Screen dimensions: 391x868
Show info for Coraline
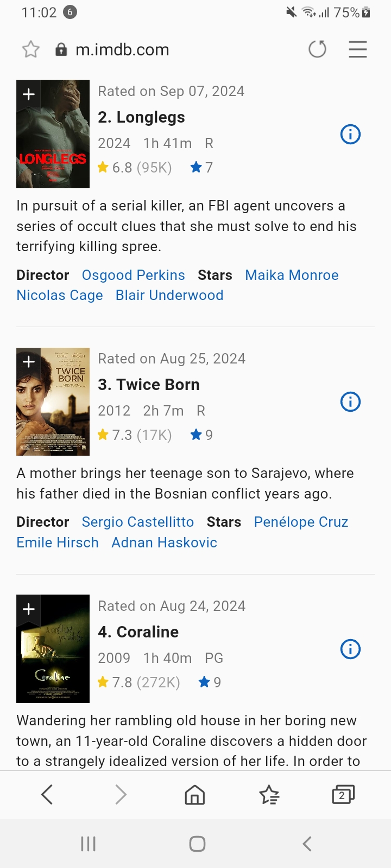pyautogui.click(x=350, y=649)
